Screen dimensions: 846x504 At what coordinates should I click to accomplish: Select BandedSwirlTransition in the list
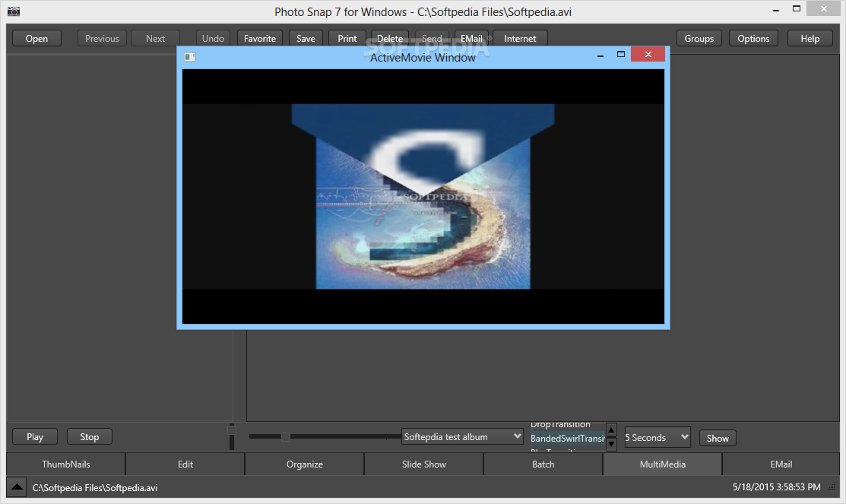(x=566, y=438)
